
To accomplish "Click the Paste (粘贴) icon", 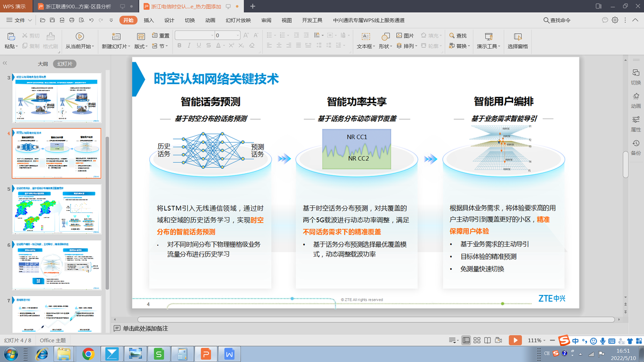I will [x=10, y=36].
